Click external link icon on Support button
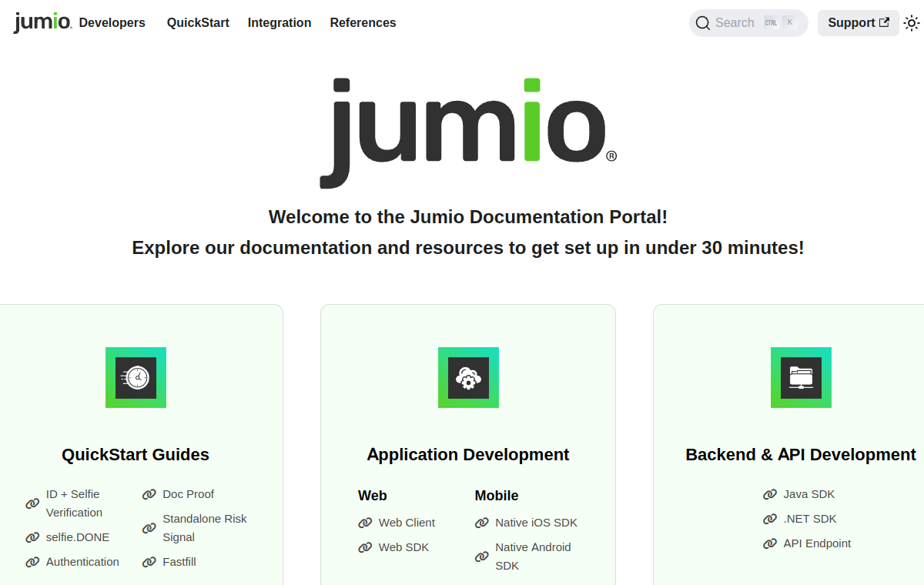This screenshot has height=585, width=924. pyautogui.click(x=884, y=22)
